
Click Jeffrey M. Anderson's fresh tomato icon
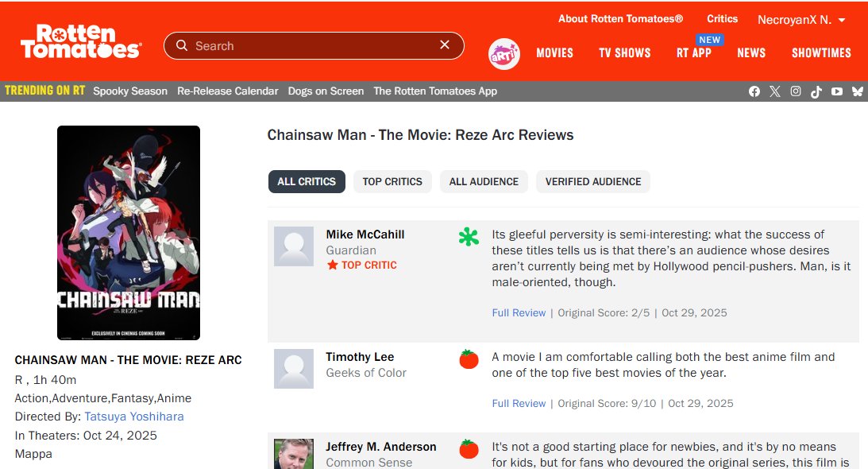tap(469, 449)
